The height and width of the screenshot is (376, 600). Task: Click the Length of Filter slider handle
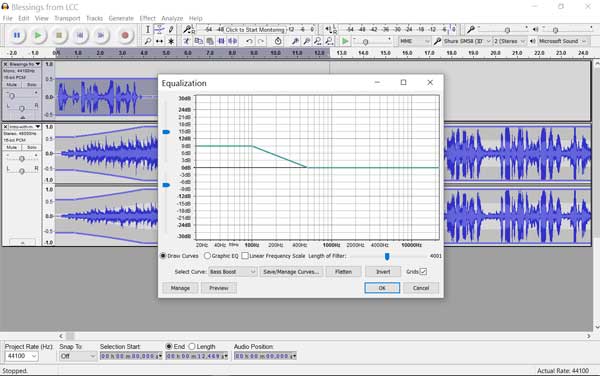click(x=387, y=256)
